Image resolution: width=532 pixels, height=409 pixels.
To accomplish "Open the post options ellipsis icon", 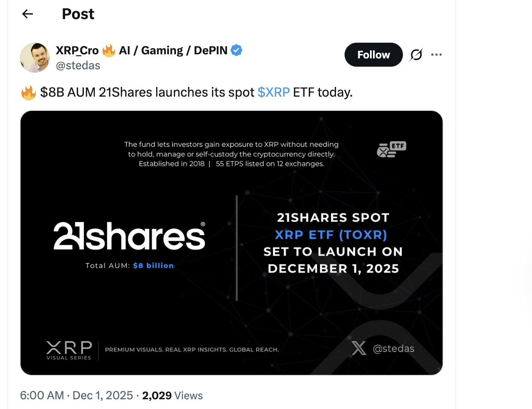I will (x=437, y=54).
